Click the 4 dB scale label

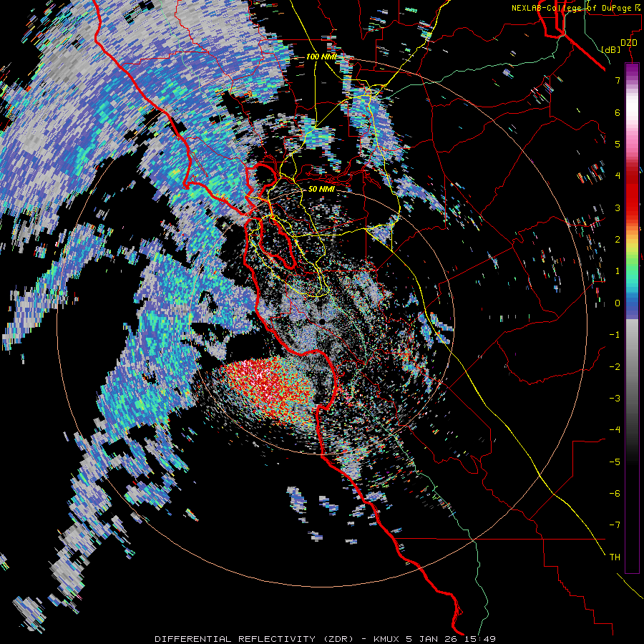618,176
